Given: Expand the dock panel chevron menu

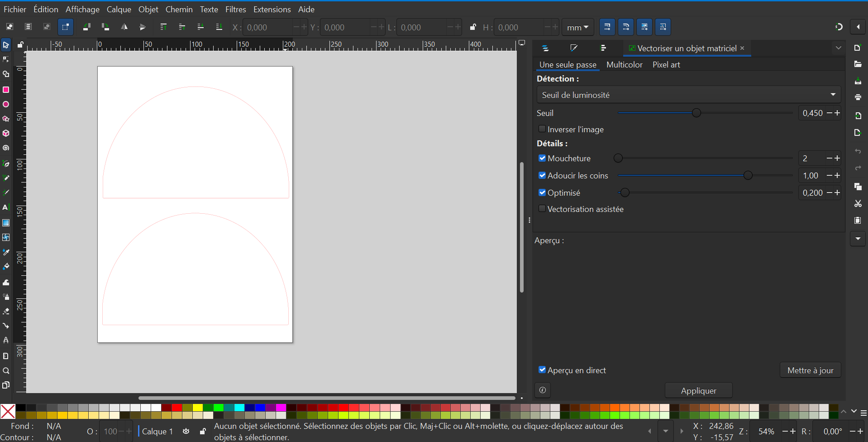Looking at the screenshot, I should [838, 48].
